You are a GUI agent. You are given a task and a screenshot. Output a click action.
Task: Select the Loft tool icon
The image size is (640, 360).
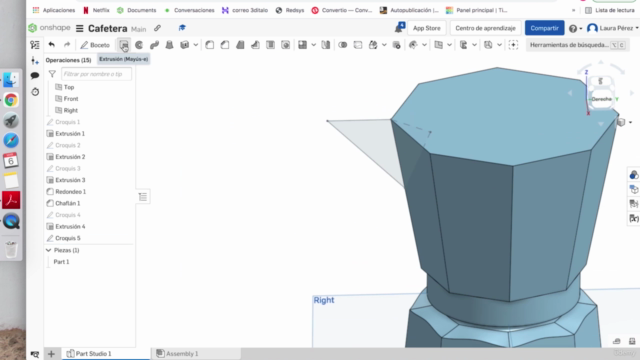(169, 45)
